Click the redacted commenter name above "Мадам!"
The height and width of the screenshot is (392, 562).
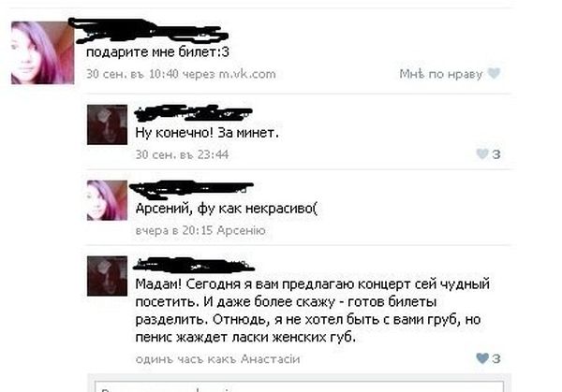tap(194, 264)
